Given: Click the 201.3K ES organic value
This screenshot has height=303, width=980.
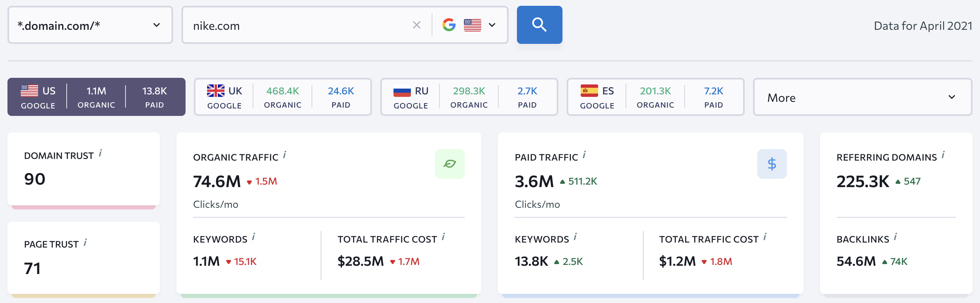Looking at the screenshot, I should click(x=656, y=91).
